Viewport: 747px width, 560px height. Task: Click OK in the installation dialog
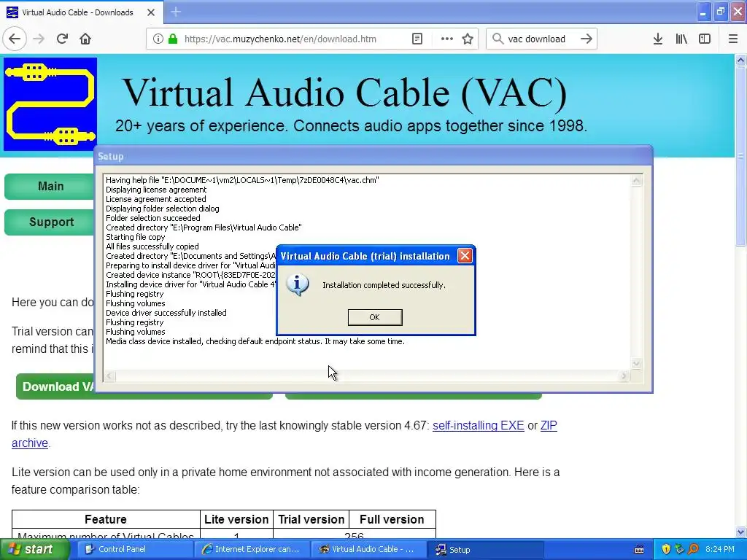[x=375, y=317]
